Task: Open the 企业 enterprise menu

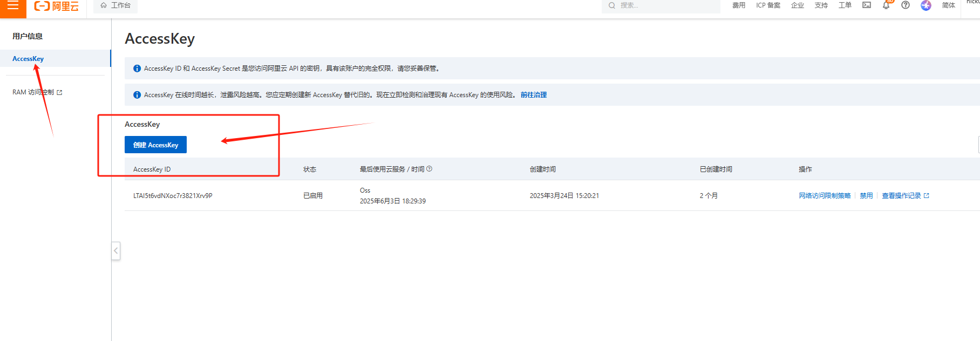Action: point(798,5)
